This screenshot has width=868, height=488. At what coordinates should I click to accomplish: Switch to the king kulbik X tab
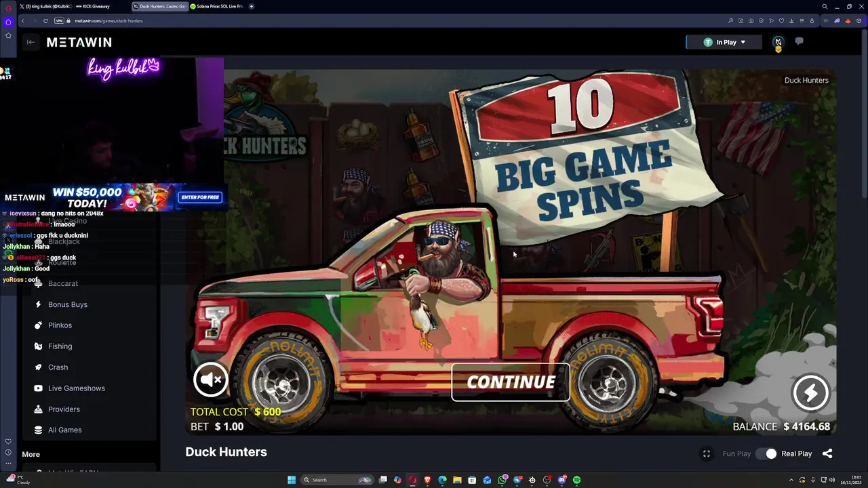(x=45, y=6)
